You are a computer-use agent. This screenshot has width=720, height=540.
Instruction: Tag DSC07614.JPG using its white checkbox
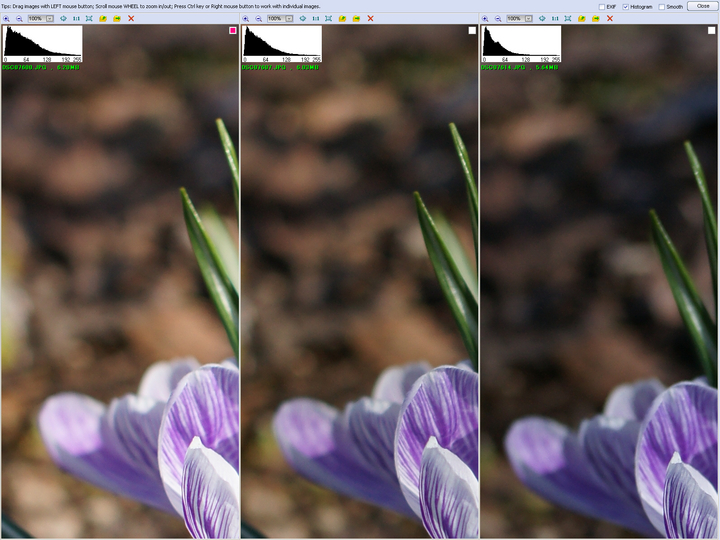pos(711,30)
